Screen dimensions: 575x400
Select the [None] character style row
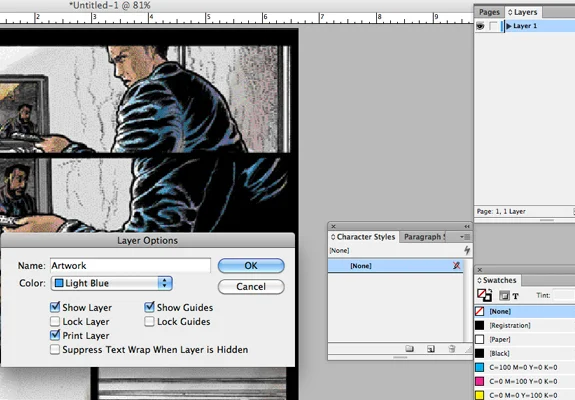pyautogui.click(x=395, y=266)
